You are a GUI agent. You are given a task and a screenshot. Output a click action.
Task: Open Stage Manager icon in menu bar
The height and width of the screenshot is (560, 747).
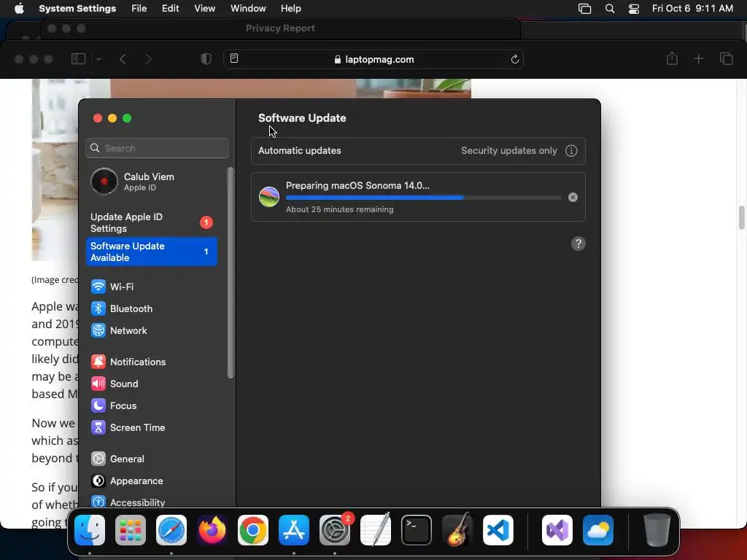coord(584,9)
